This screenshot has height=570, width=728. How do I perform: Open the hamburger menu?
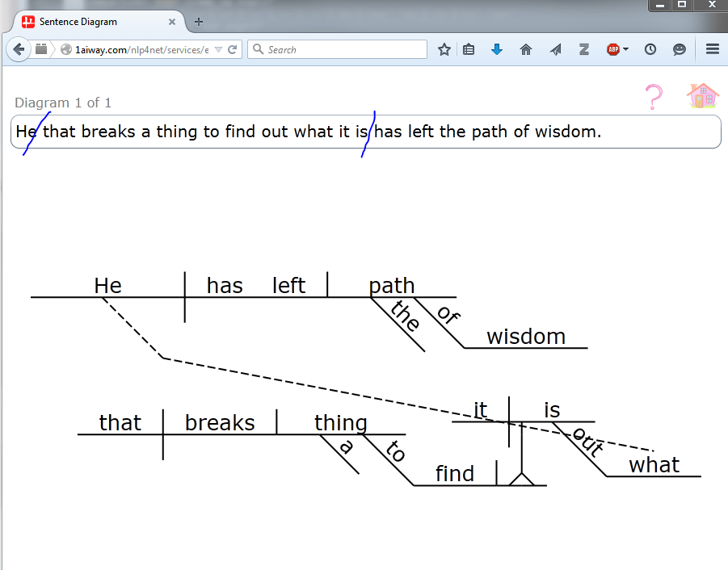pyautogui.click(x=712, y=49)
